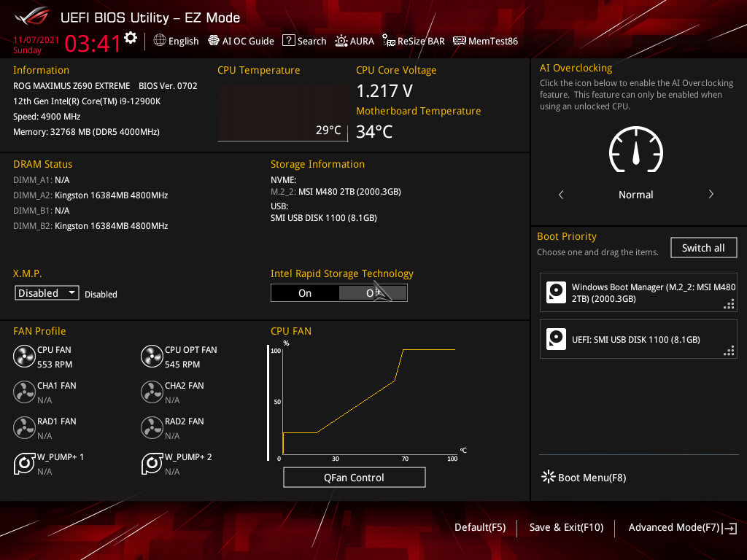Select UEFI SMI USB DISK boot entry
Image resolution: width=747 pixels, height=560 pixels.
[638, 339]
